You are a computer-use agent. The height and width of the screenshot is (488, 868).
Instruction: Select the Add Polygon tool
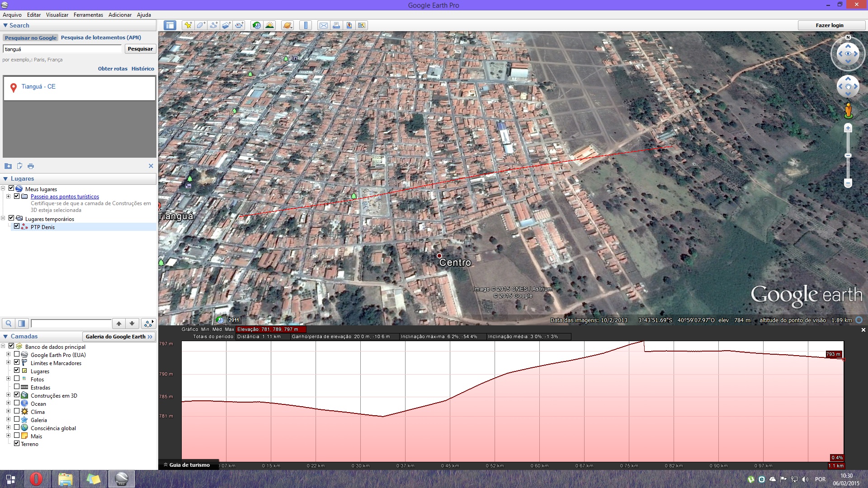tap(201, 25)
